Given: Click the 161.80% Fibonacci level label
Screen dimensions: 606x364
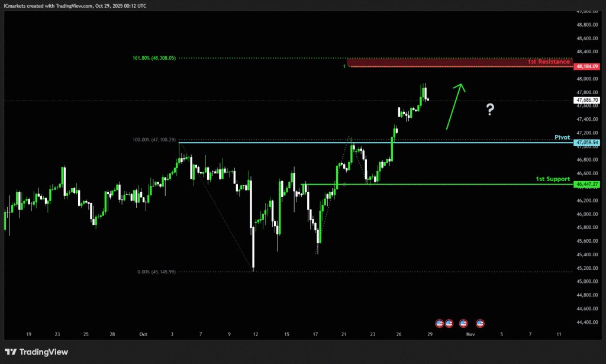Looking at the screenshot, I should (154, 58).
